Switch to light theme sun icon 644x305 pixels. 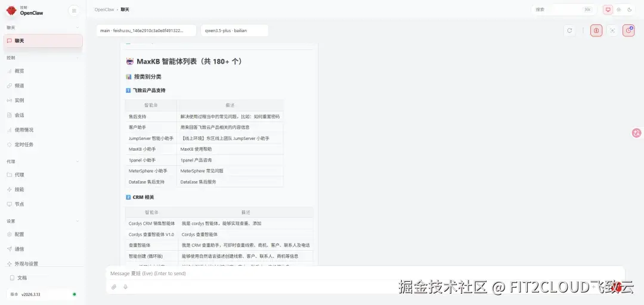pos(618,10)
